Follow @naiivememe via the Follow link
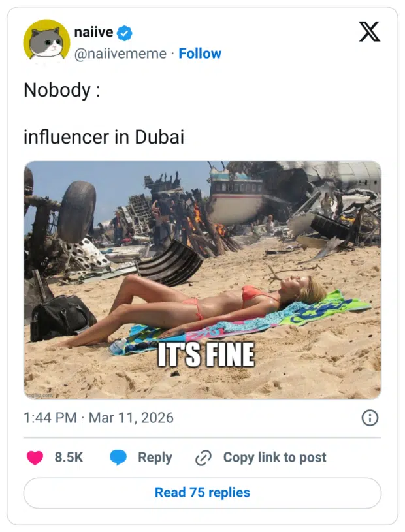The width and height of the screenshot is (405, 532). coord(200,54)
